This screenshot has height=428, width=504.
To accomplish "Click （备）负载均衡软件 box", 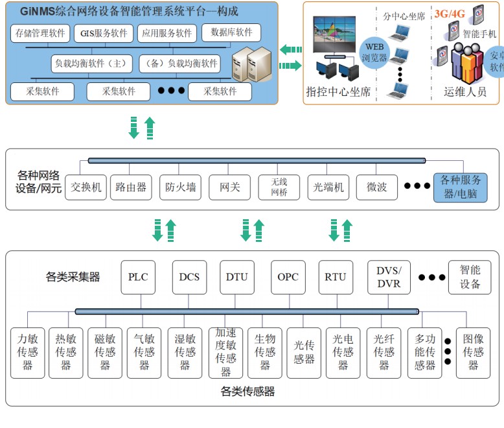I will click(x=180, y=64).
